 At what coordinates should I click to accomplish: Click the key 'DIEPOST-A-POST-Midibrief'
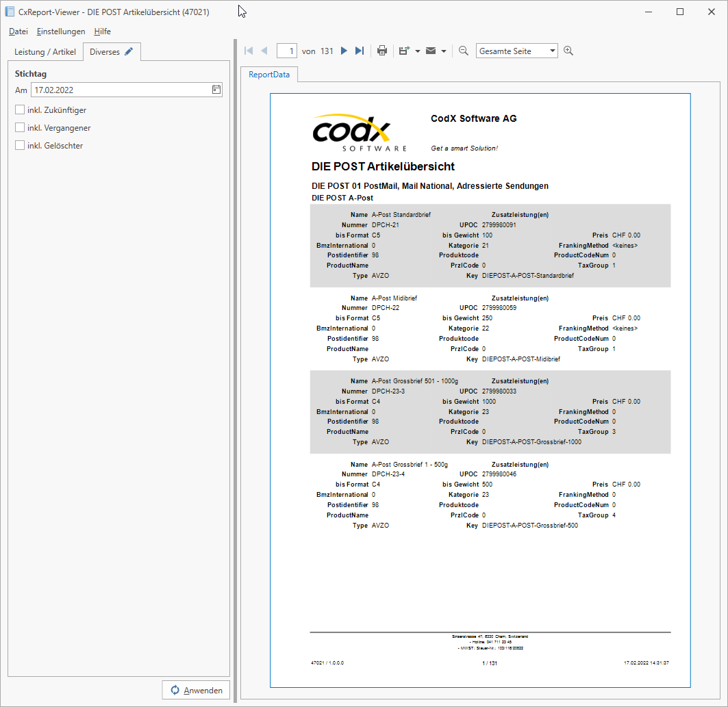[521, 359]
